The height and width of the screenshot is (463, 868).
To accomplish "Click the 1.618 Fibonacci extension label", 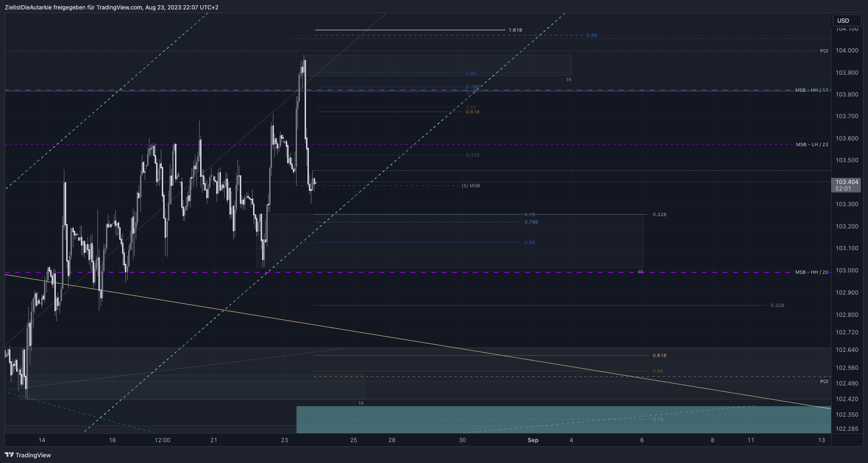I will pos(515,30).
